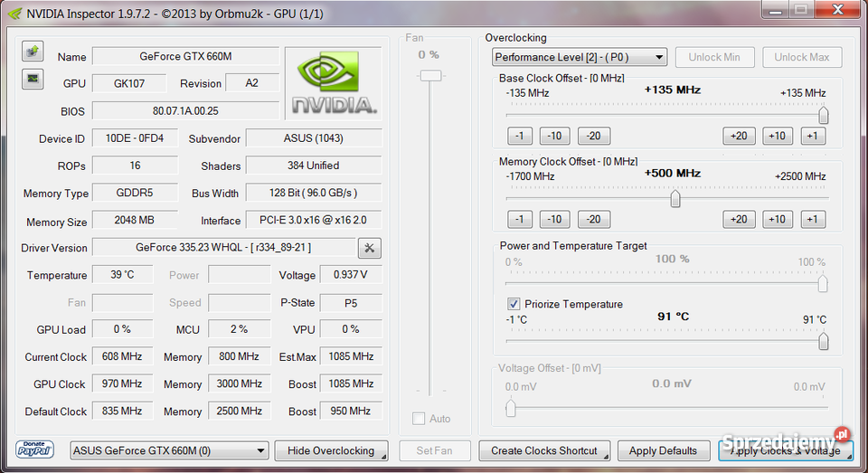Click the Memory Size value 2048 MB
This screenshot has width=868, height=473.
pos(135,220)
